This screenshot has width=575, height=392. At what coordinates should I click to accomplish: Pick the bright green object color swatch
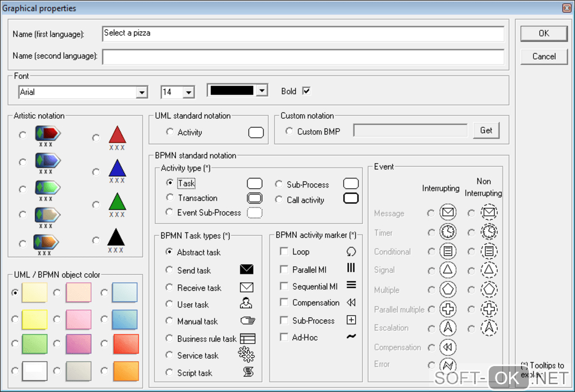pyautogui.click(x=34, y=344)
